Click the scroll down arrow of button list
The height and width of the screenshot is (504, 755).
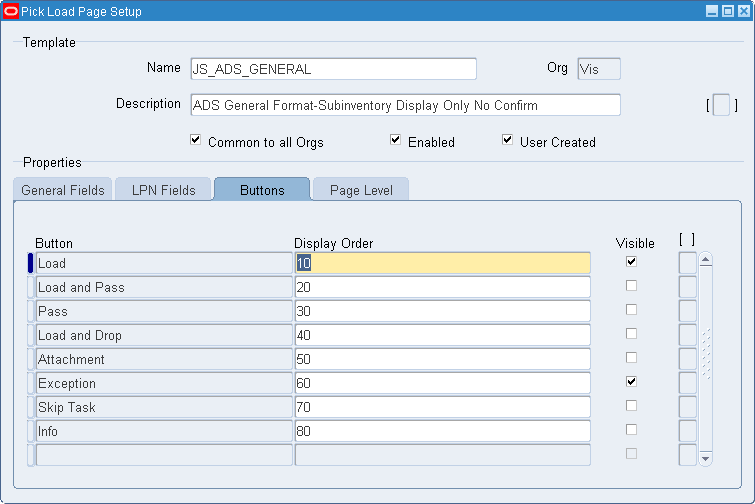(705, 458)
